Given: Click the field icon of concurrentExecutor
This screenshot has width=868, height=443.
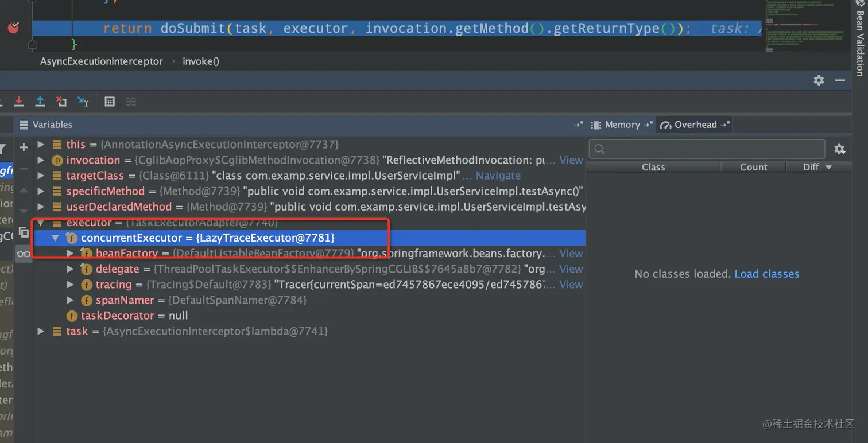Looking at the screenshot, I should pos(72,238).
